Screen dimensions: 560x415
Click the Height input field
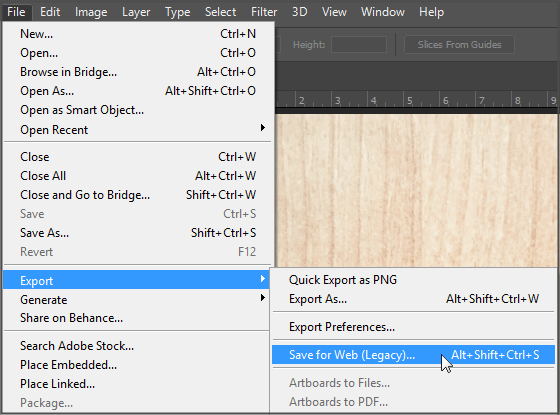(359, 45)
